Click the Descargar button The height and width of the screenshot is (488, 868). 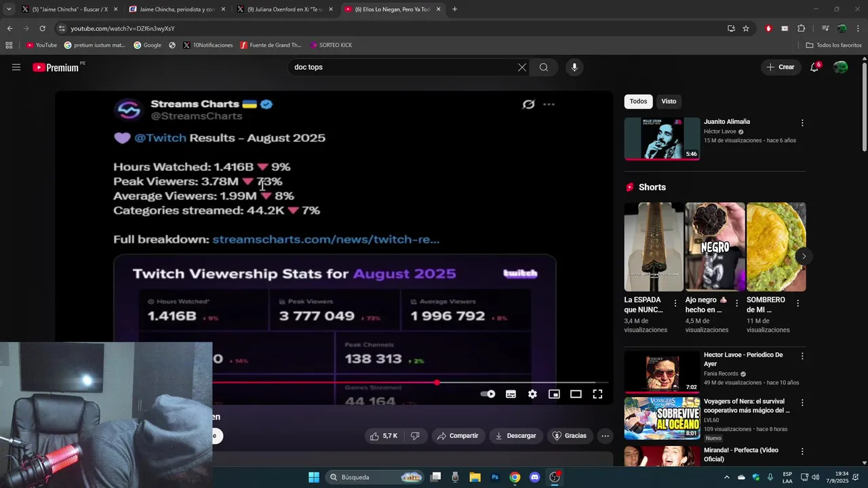(515, 436)
